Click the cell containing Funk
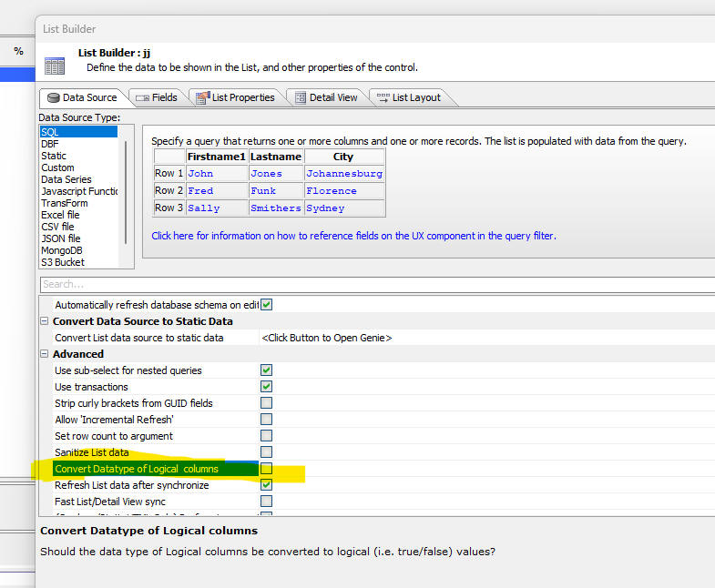This screenshot has height=588, width=715. (x=276, y=191)
